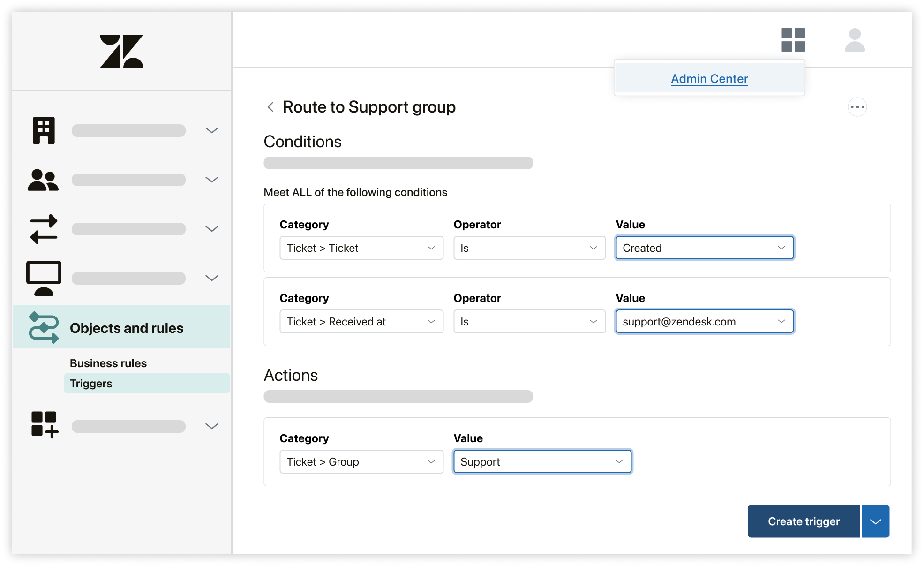Open Admin Center link
Viewport: 924px width, 566px height.
coord(709,78)
